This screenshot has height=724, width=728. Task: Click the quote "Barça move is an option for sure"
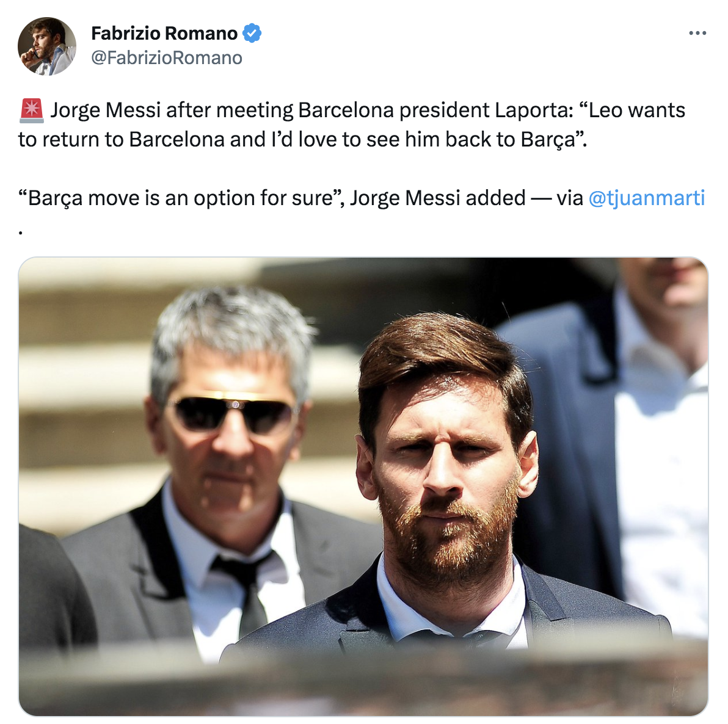(179, 198)
